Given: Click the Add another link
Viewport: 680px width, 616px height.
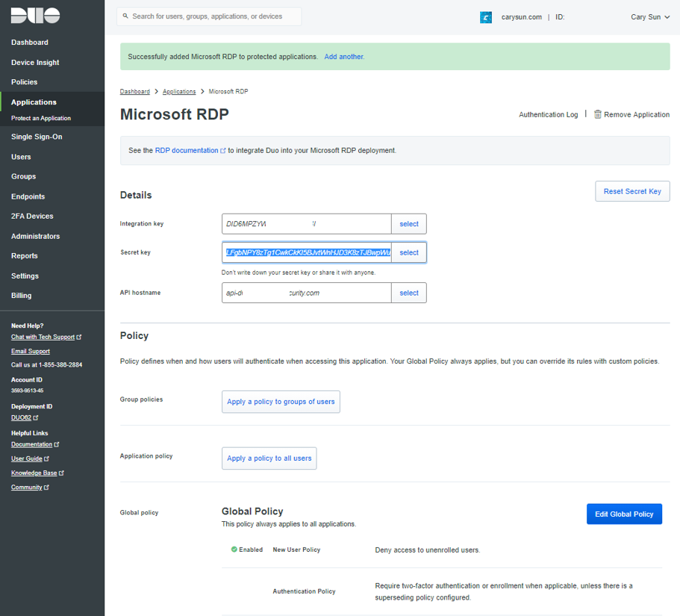Looking at the screenshot, I should (344, 57).
